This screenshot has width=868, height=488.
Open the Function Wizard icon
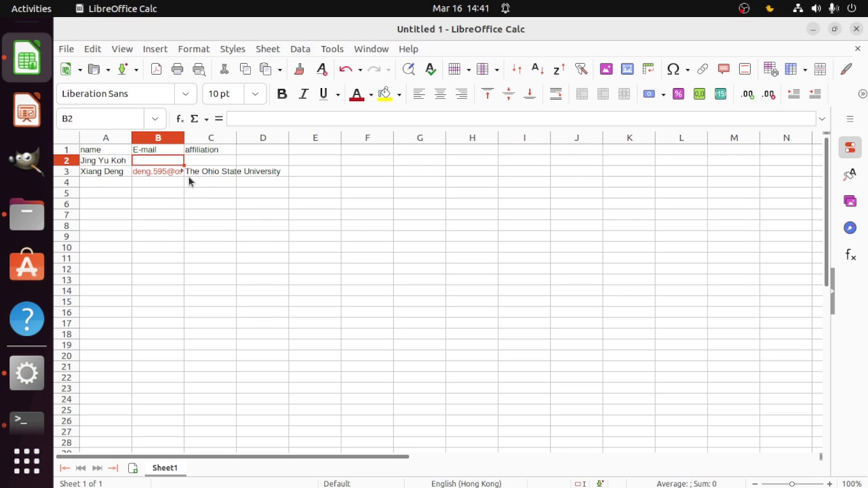[180, 119]
